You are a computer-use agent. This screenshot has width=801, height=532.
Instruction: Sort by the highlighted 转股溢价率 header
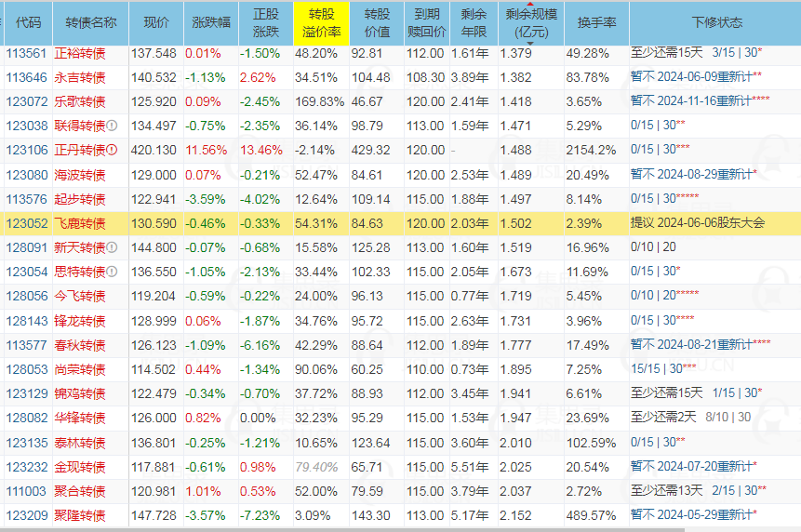(x=321, y=23)
